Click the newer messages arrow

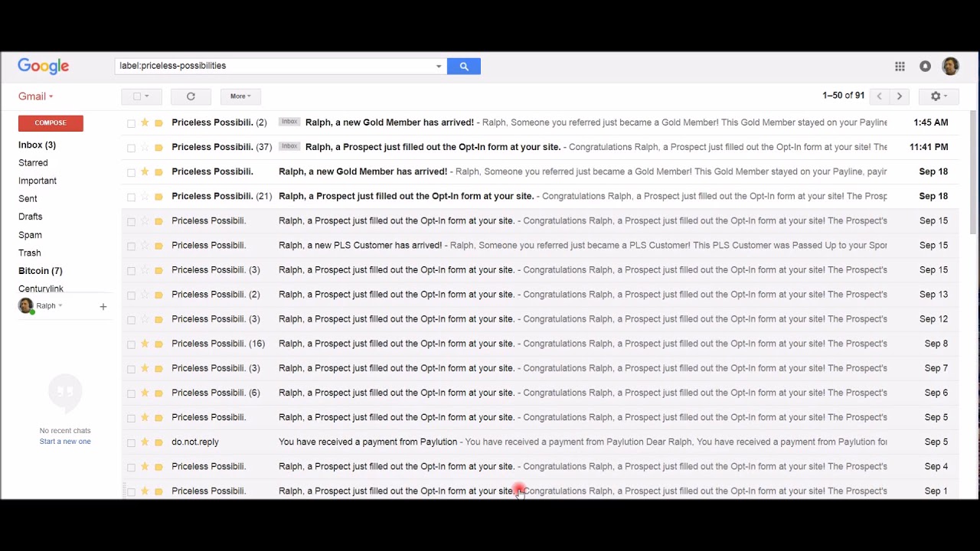pos(879,96)
